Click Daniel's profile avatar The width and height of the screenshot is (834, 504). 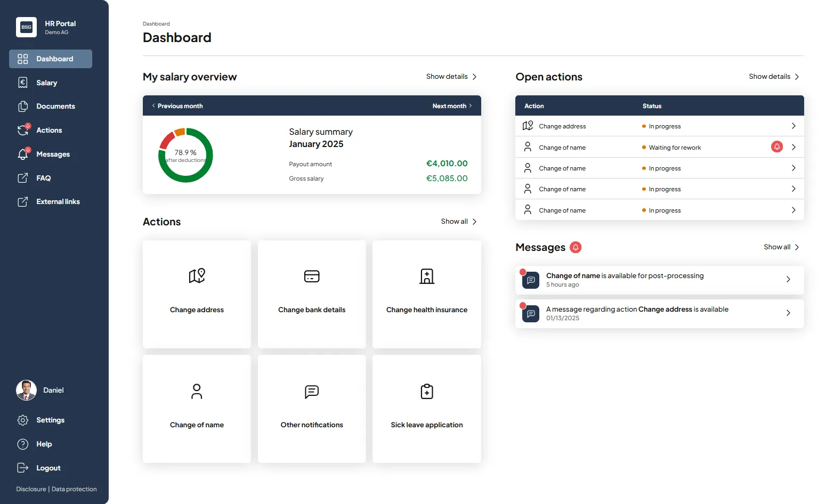(26, 391)
